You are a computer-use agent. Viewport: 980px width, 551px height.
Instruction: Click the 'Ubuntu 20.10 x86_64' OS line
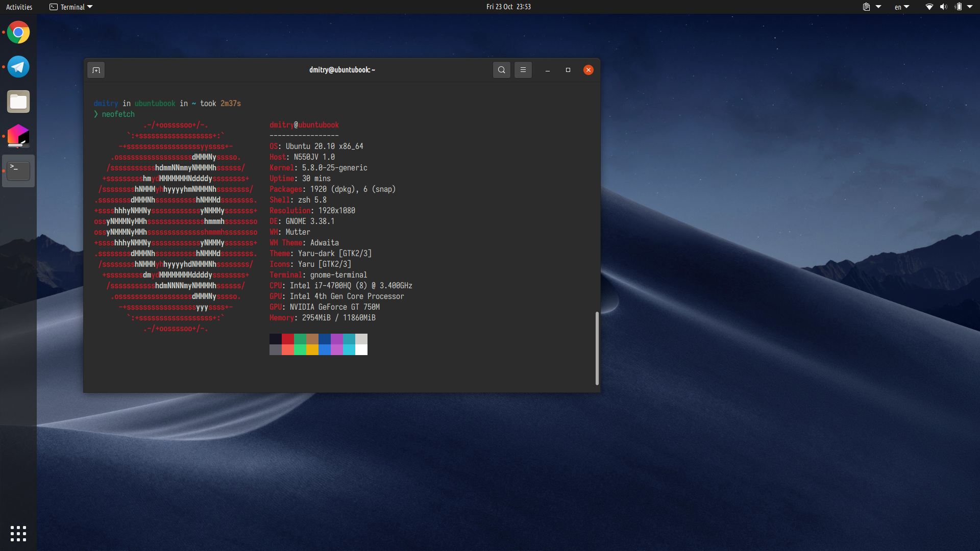[x=316, y=146]
